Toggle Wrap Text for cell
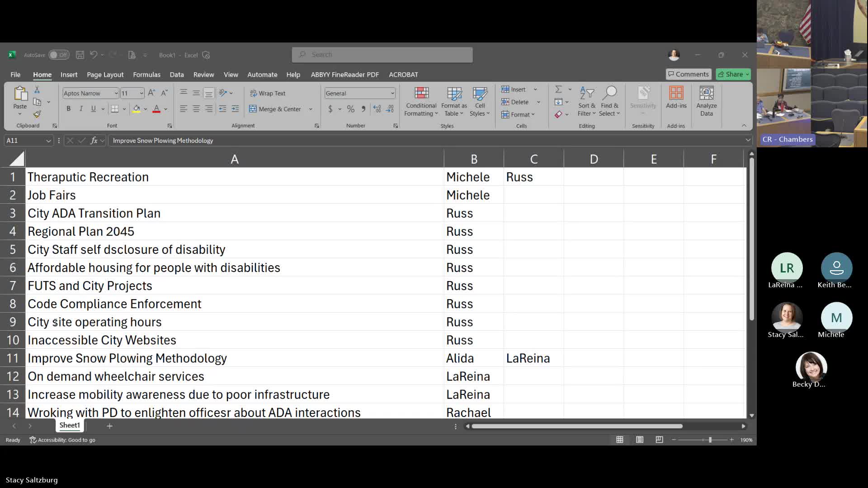This screenshot has height=488, width=868. click(x=268, y=94)
